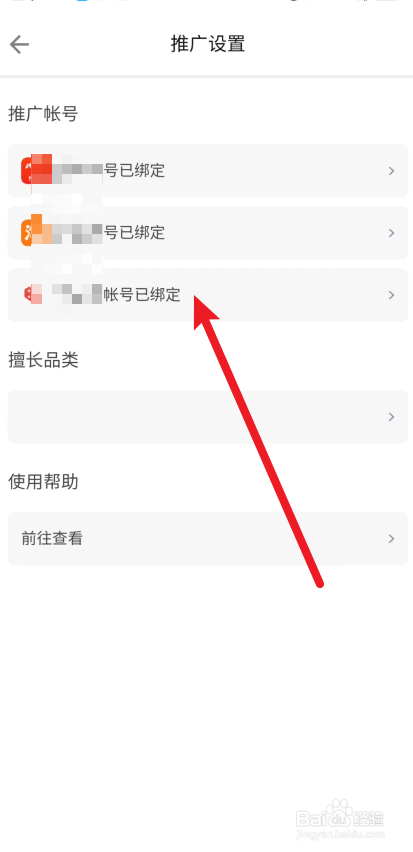Tap the orange app icon in the second bound account row
413x852 pixels.
[x=32, y=232]
